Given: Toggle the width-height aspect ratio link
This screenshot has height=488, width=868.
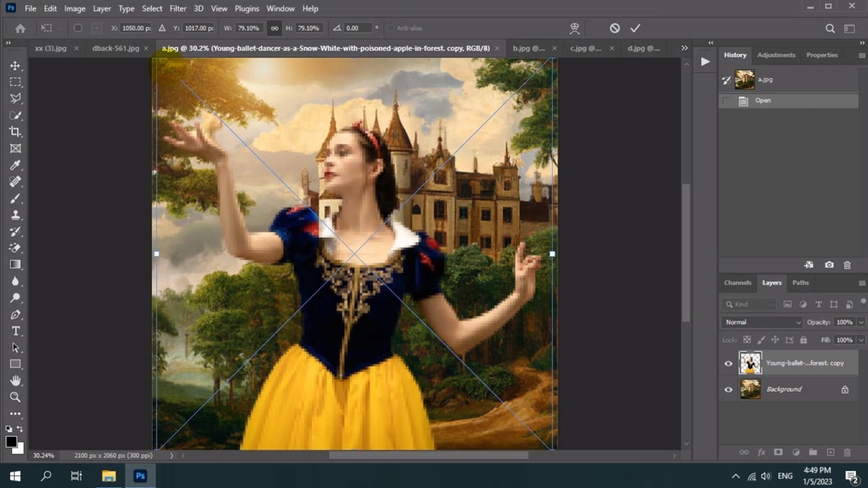Looking at the screenshot, I should click(x=274, y=28).
